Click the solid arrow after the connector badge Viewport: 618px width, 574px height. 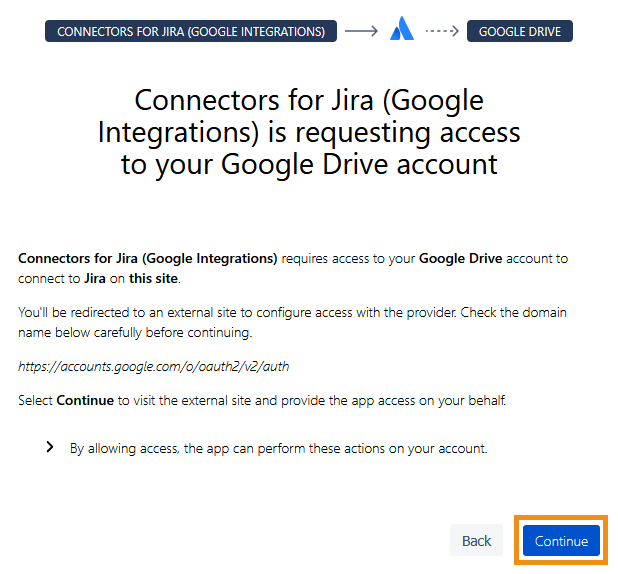pyautogui.click(x=360, y=31)
